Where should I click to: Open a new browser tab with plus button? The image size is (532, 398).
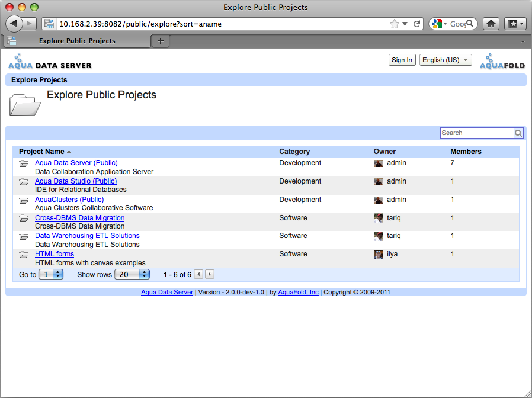point(160,41)
